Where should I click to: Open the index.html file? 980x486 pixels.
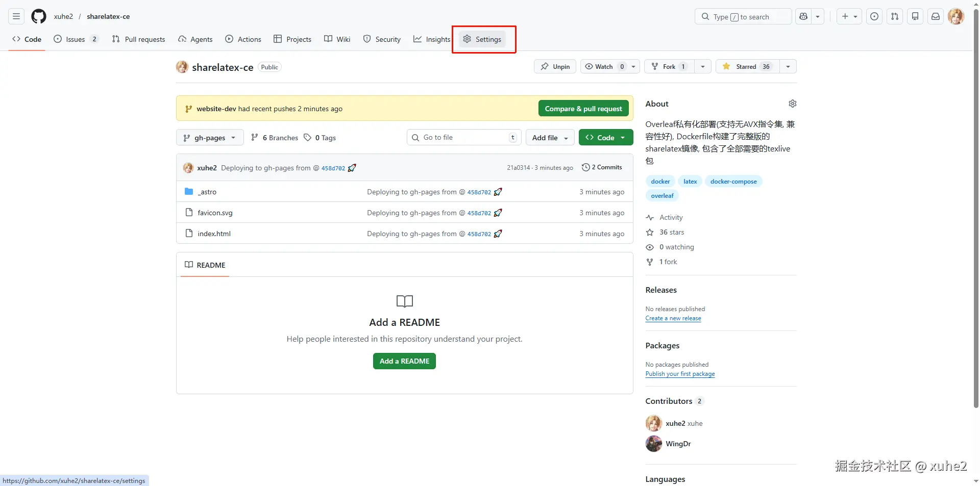click(214, 234)
